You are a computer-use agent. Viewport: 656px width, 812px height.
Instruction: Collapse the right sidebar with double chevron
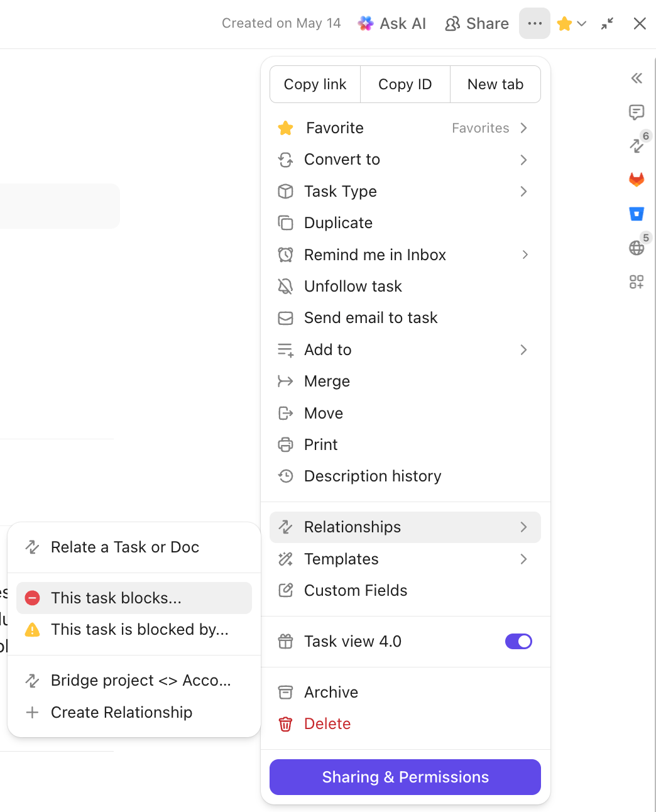point(637,78)
